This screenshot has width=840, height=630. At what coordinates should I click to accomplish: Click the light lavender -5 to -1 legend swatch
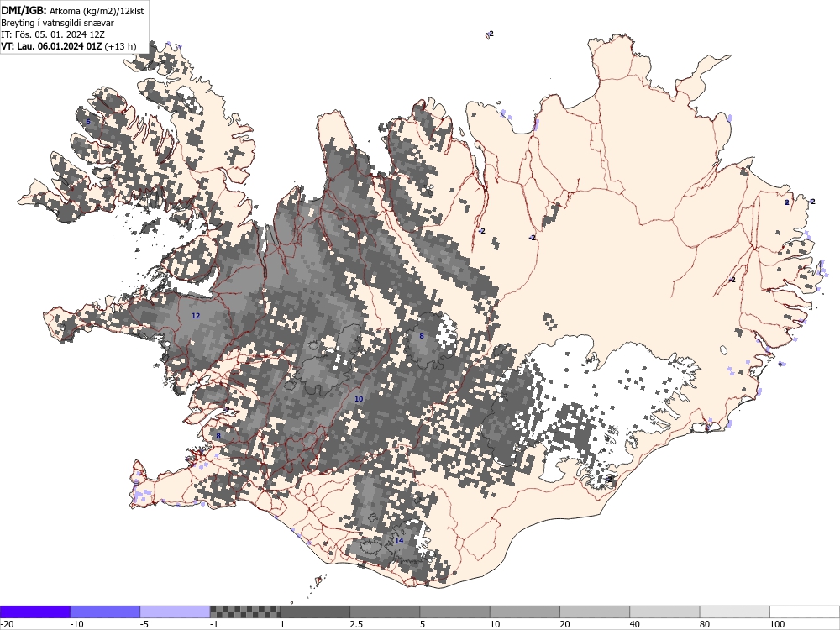[176, 612]
